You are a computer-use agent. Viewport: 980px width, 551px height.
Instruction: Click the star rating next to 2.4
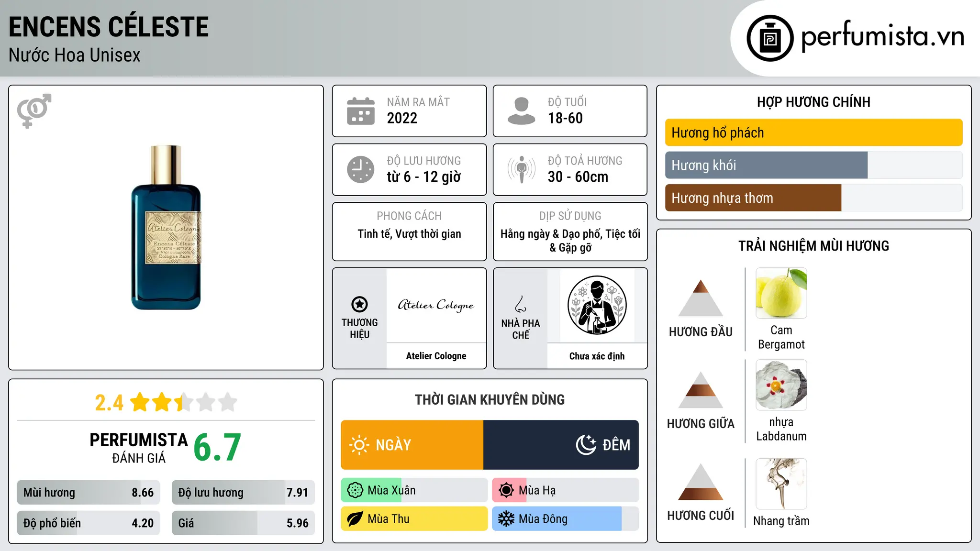click(x=183, y=402)
